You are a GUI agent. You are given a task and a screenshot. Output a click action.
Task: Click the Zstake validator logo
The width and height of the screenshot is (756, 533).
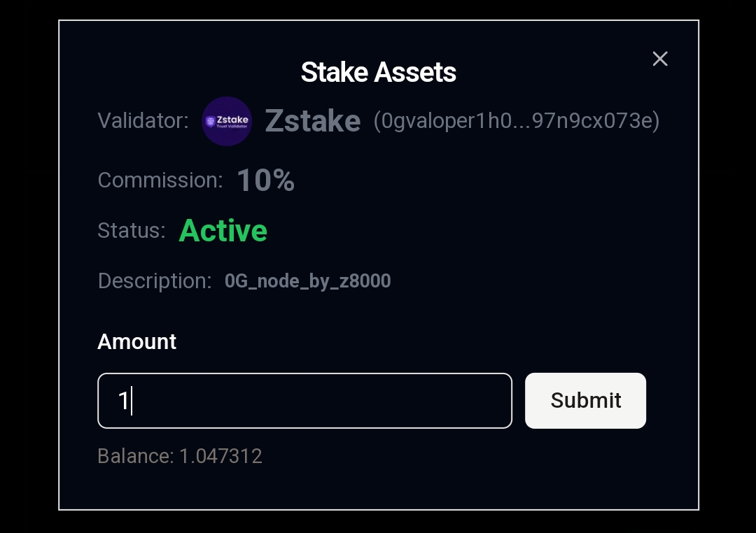click(x=227, y=121)
